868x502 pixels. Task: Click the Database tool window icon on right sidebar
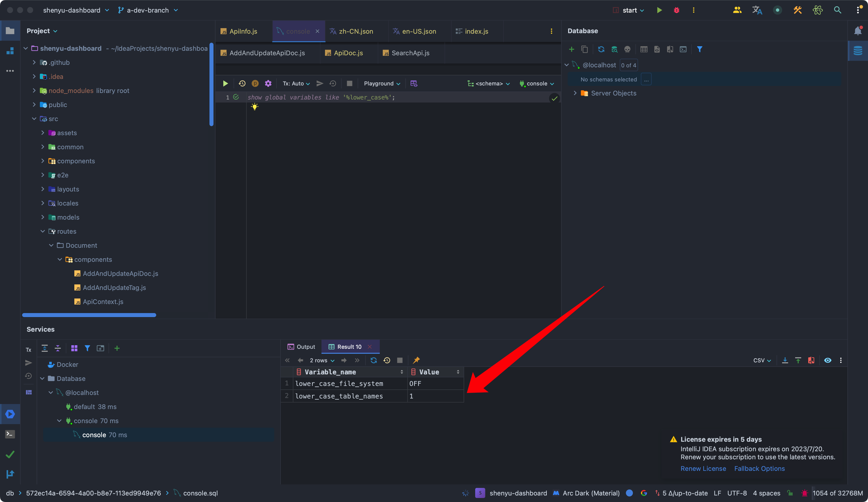(858, 51)
